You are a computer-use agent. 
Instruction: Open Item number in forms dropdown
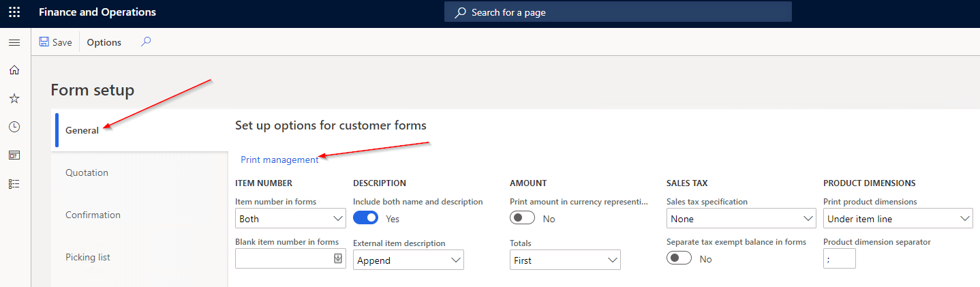tap(291, 219)
